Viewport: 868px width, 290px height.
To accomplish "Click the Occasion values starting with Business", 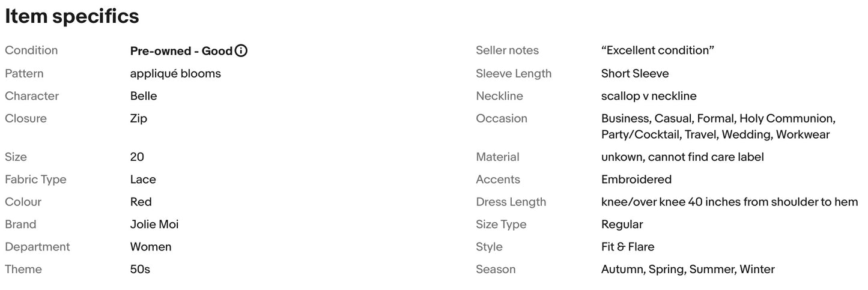I will 718,127.
